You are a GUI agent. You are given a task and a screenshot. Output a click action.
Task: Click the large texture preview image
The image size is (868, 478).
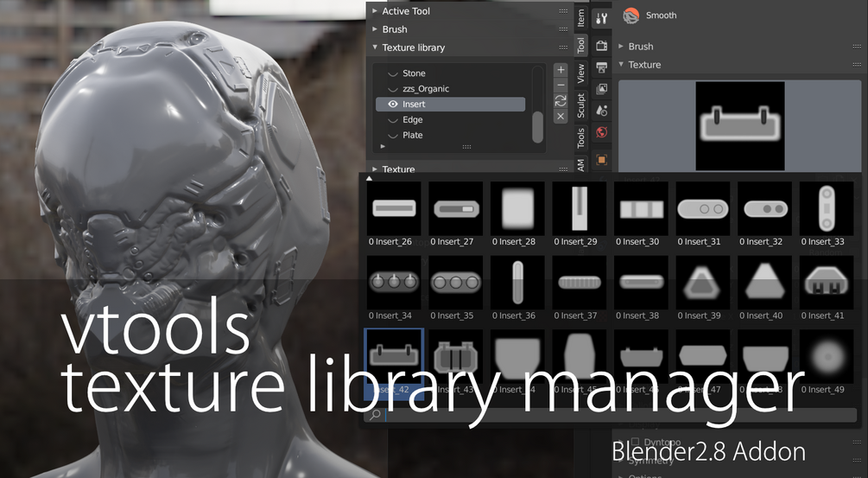739,125
